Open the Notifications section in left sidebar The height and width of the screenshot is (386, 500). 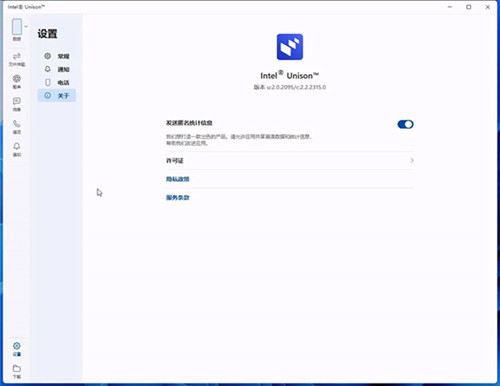coord(17,150)
